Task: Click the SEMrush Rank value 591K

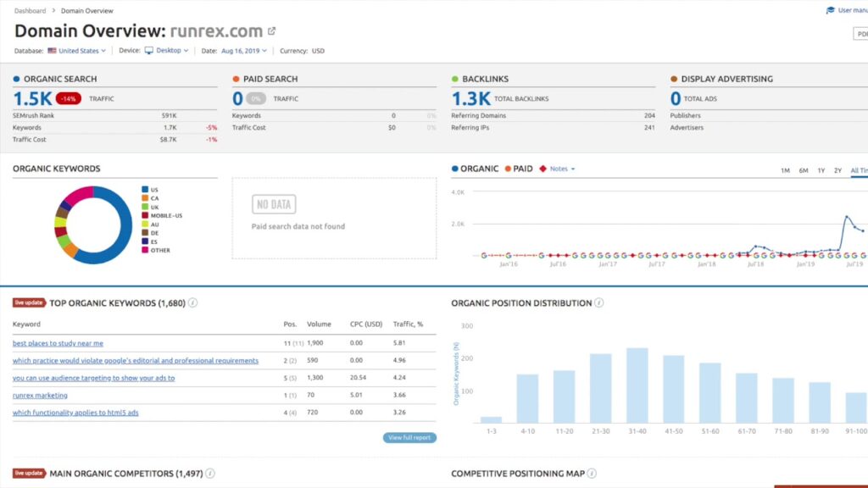Action: click(169, 115)
